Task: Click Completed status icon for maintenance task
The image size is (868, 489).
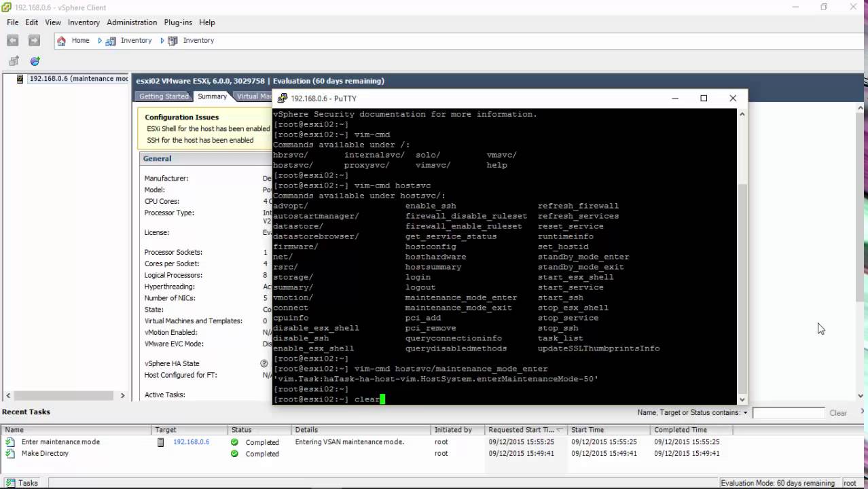Action: pyautogui.click(x=234, y=442)
